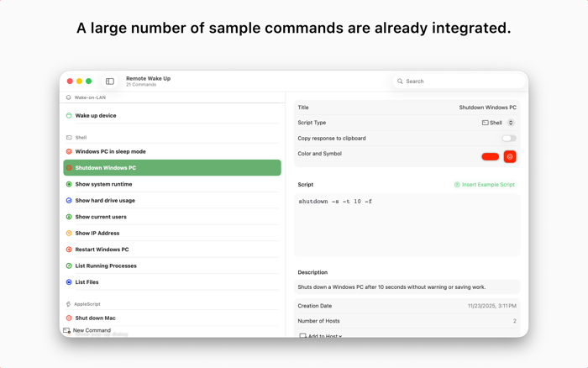Select List Files command
Image resolution: width=588 pixels, height=368 pixels.
pyautogui.click(x=172, y=282)
